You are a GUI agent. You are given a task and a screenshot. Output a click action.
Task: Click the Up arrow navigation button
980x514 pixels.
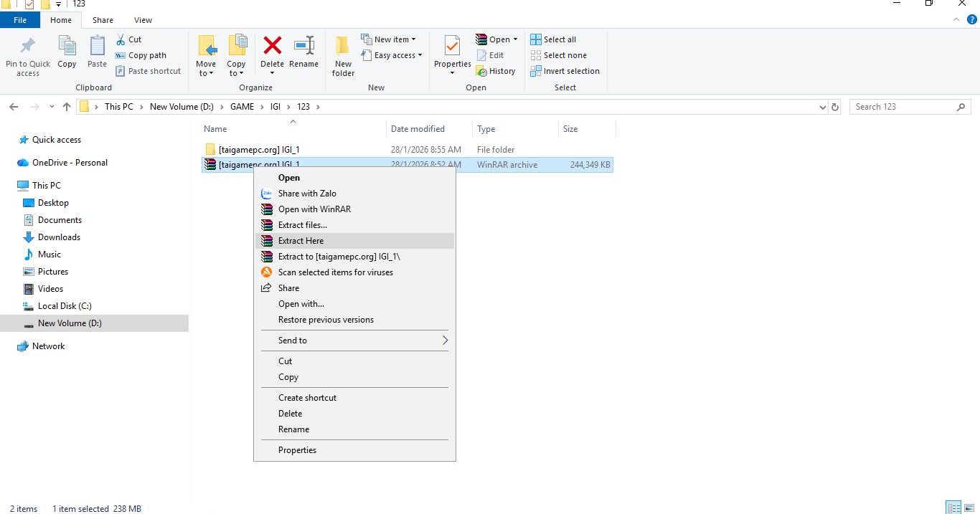click(x=67, y=107)
